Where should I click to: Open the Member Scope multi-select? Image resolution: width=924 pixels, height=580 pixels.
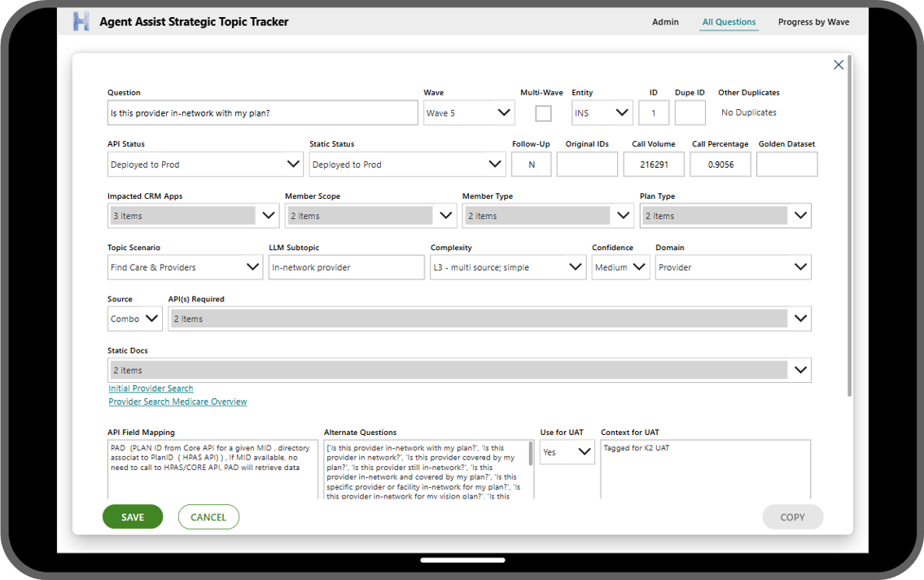click(370, 216)
